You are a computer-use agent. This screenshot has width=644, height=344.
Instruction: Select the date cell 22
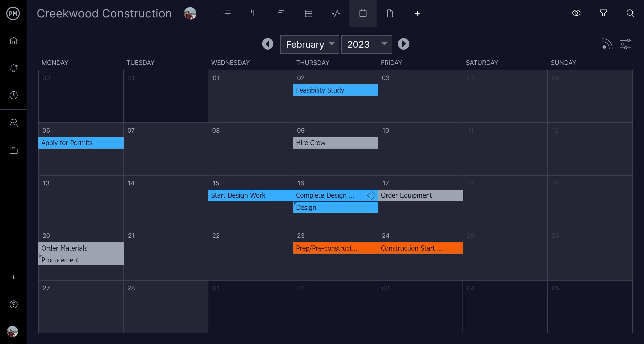click(250, 254)
